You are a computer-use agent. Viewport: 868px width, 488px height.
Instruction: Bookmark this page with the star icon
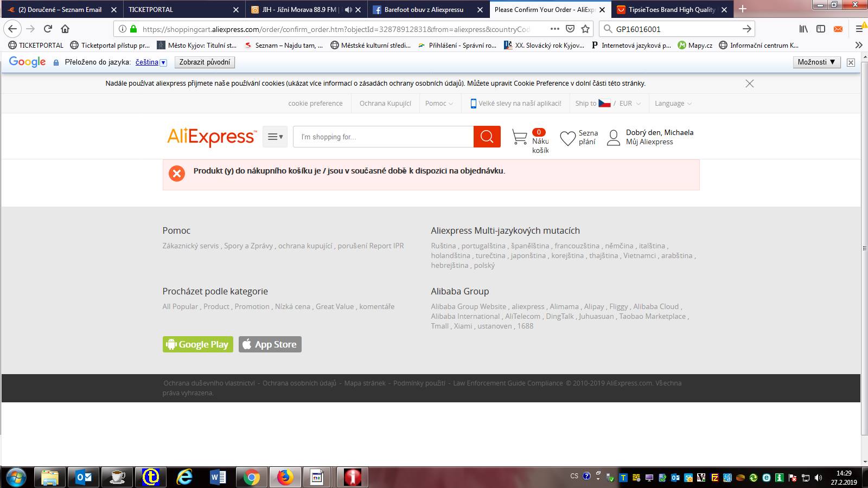pyautogui.click(x=585, y=29)
